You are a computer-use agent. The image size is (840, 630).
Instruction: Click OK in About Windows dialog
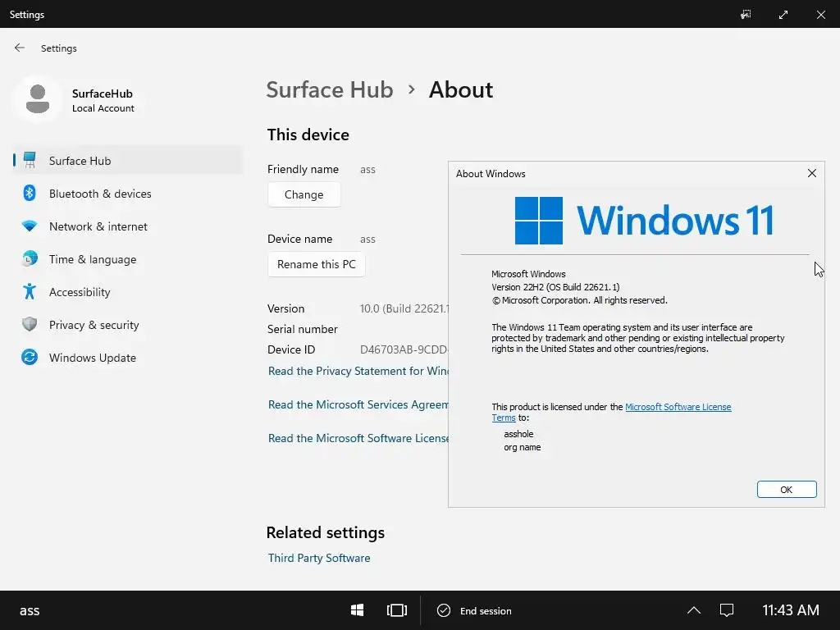[787, 489]
